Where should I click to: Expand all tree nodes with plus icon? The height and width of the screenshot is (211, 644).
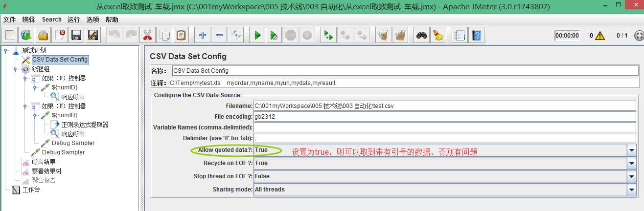[203, 35]
